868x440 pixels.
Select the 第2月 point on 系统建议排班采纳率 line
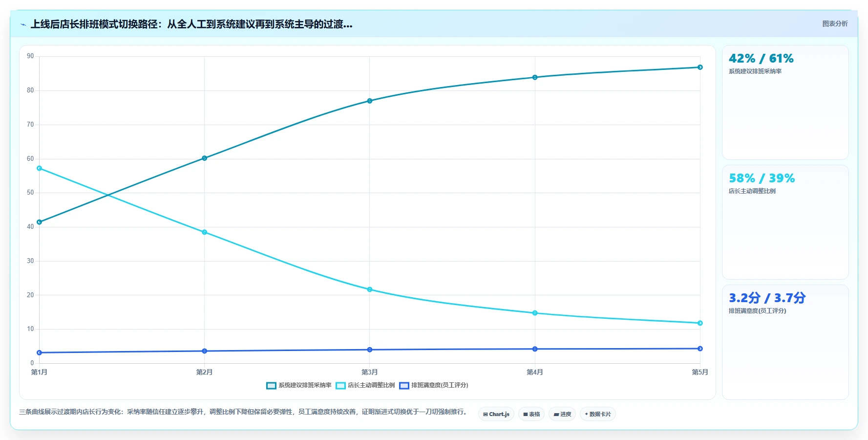pyautogui.click(x=205, y=158)
